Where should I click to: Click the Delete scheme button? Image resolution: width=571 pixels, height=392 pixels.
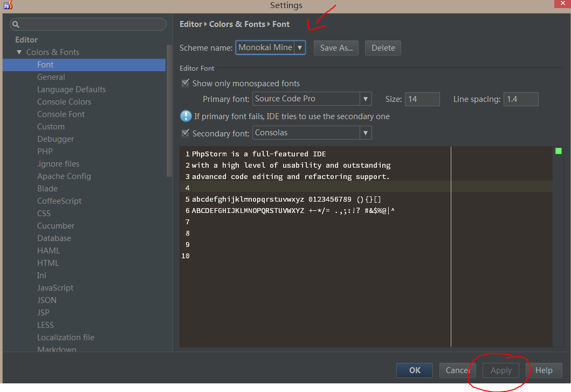tap(383, 48)
